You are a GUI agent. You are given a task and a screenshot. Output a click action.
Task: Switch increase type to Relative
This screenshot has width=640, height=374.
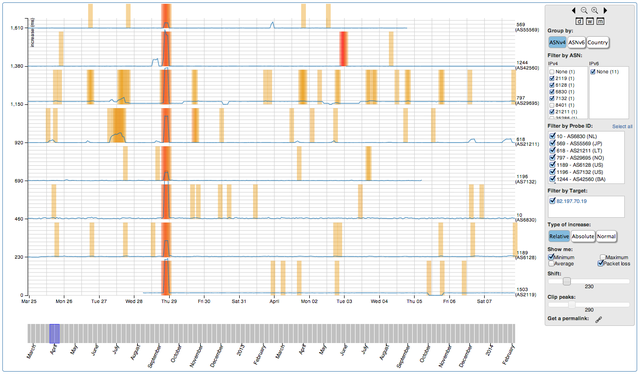pos(559,236)
